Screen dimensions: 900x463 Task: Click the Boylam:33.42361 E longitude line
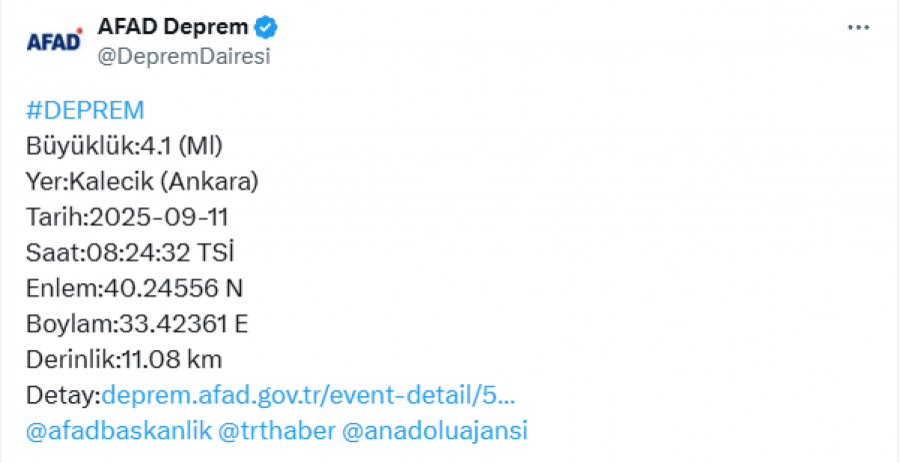(x=137, y=324)
